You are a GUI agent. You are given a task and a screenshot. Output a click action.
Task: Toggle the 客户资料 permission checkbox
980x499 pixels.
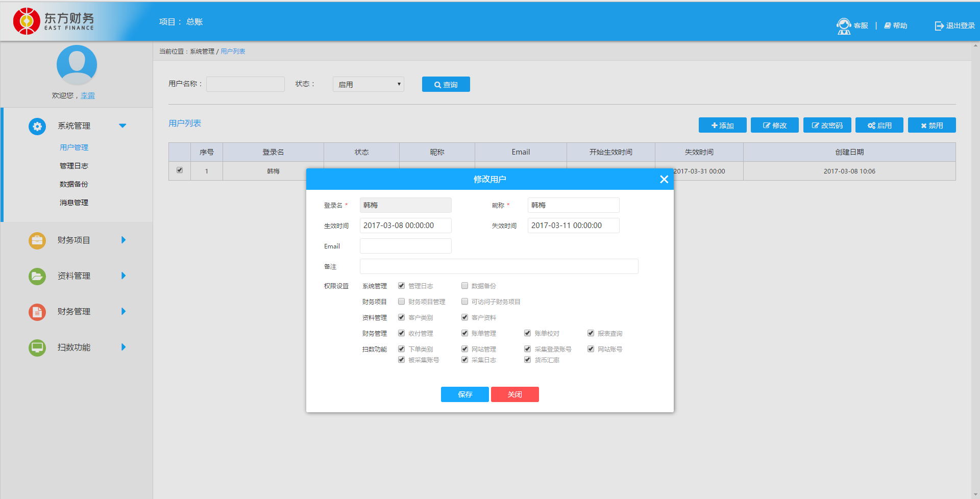(465, 317)
